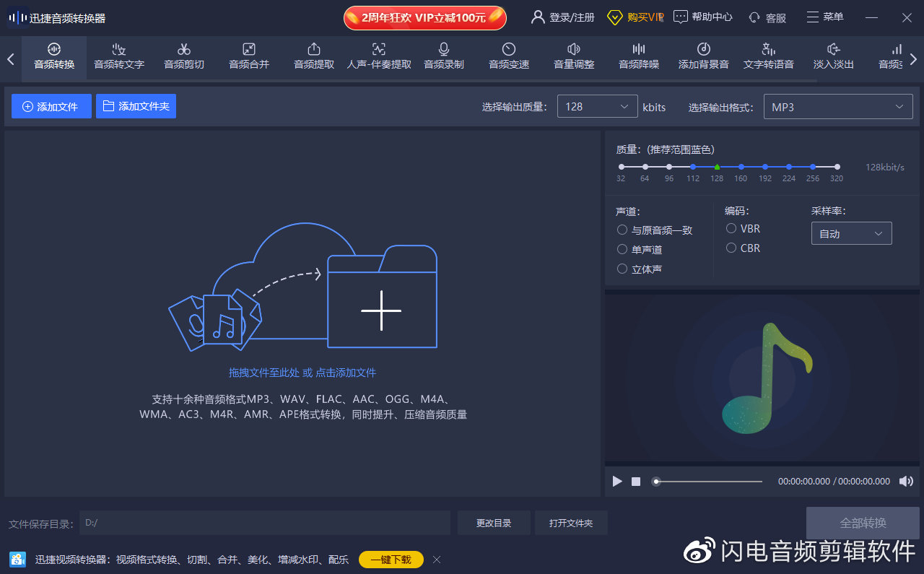Select the 音频剪切 (audio cut) tool
Image resolution: width=924 pixels, height=574 pixels.
pos(183,58)
